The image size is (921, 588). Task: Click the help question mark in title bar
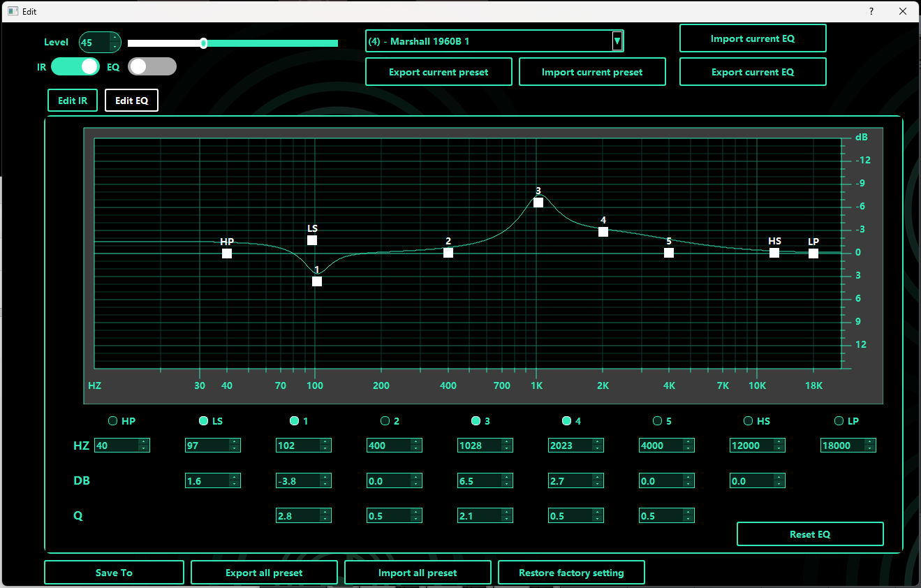[871, 11]
